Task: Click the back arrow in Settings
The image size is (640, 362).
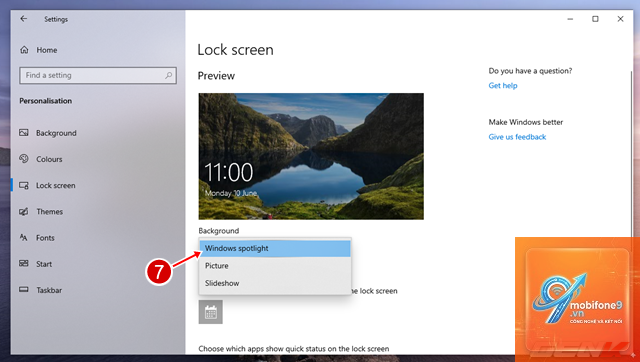Action: pyautogui.click(x=24, y=19)
